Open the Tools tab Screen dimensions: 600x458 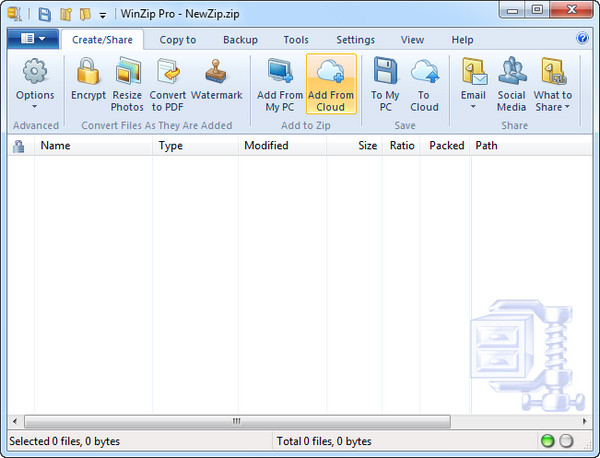tap(295, 40)
